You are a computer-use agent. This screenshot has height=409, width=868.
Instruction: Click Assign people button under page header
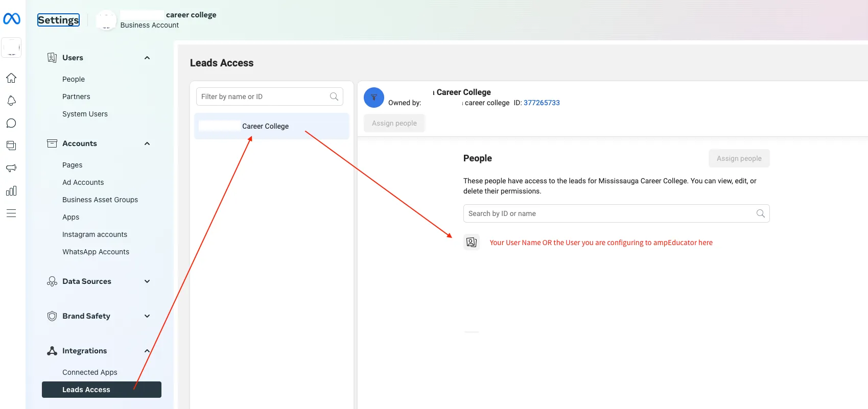click(394, 123)
